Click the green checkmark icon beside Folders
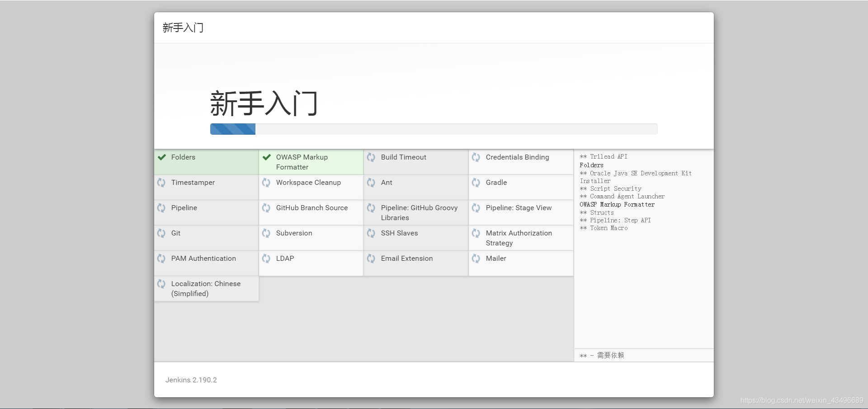Image resolution: width=868 pixels, height=409 pixels. (x=162, y=157)
